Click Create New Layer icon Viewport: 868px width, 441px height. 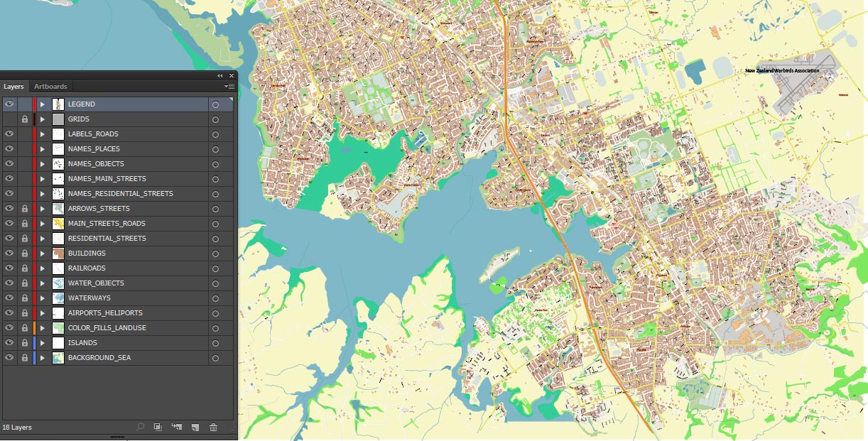(x=195, y=427)
